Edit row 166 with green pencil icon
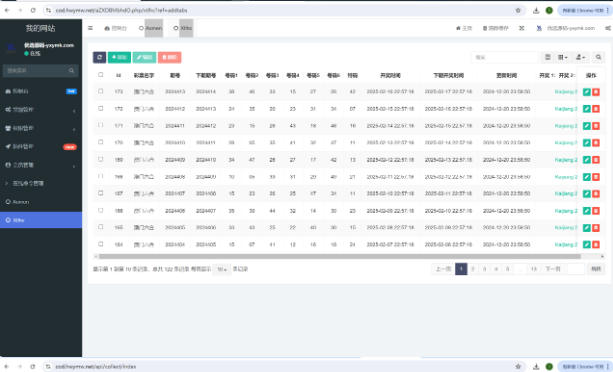Screen dimensions: 613x372 pyautogui.click(x=587, y=211)
